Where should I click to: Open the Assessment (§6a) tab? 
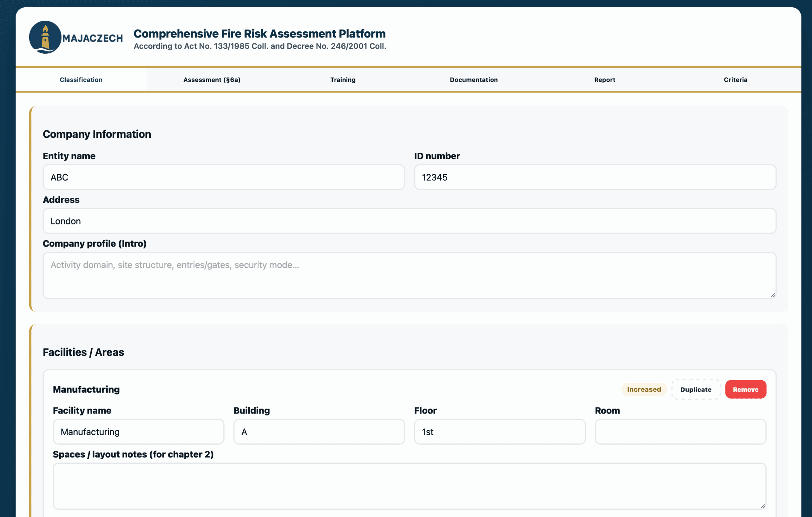[212, 80]
